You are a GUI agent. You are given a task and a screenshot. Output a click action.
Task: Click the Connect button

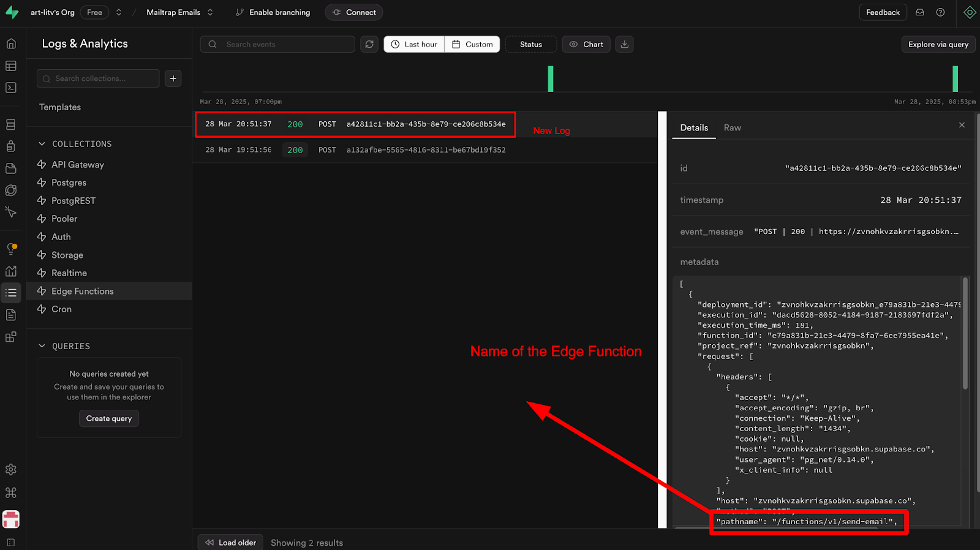tap(354, 12)
